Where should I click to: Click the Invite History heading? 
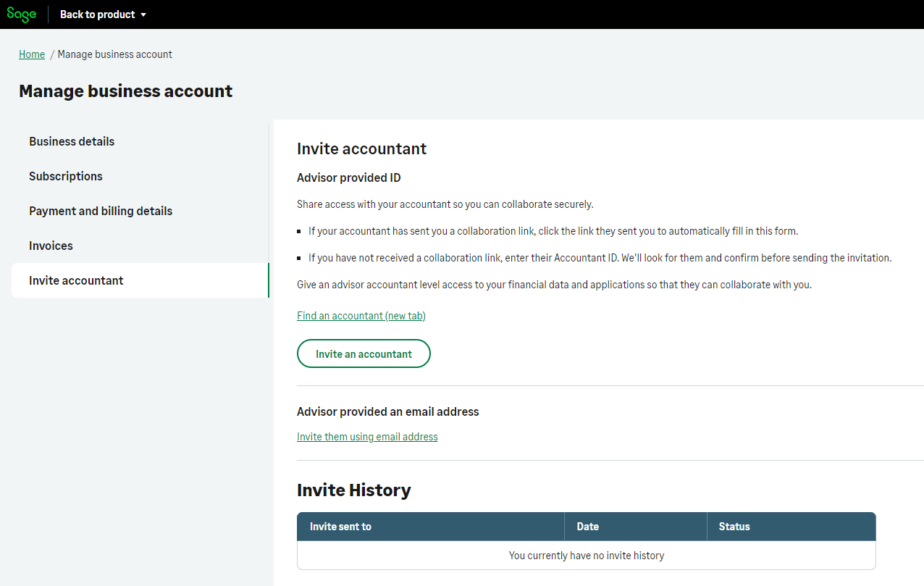click(x=353, y=490)
